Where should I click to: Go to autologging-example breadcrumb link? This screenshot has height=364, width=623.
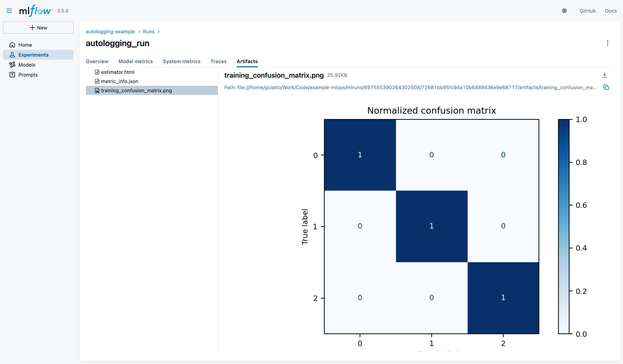(x=110, y=32)
